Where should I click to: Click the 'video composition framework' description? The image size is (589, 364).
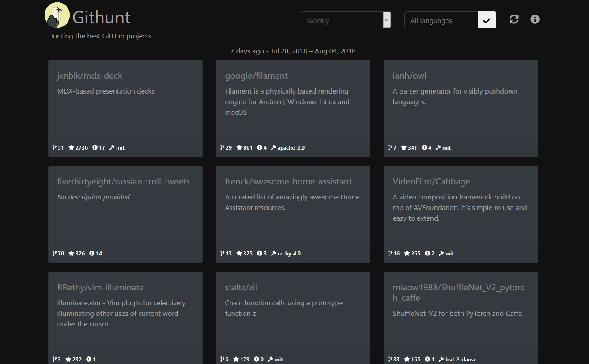click(x=460, y=208)
